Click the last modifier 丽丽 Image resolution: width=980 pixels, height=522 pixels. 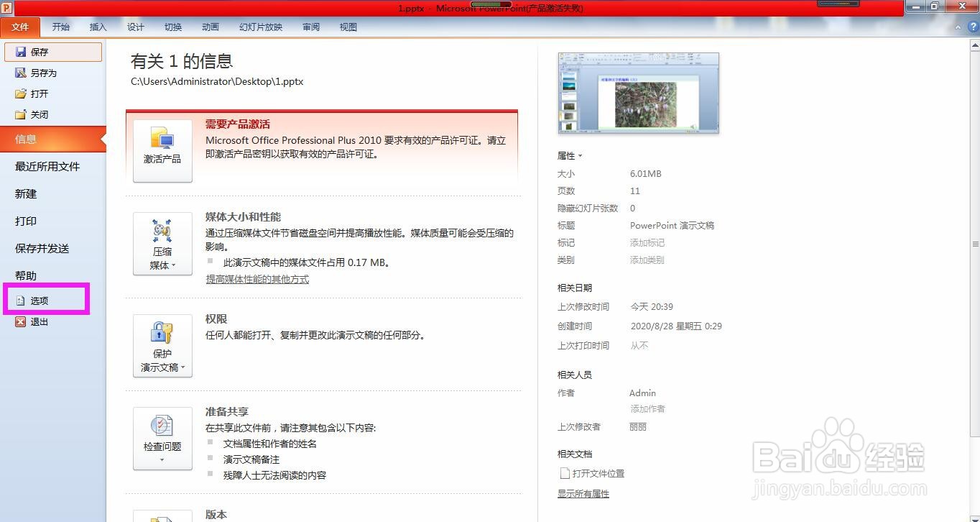click(x=638, y=426)
